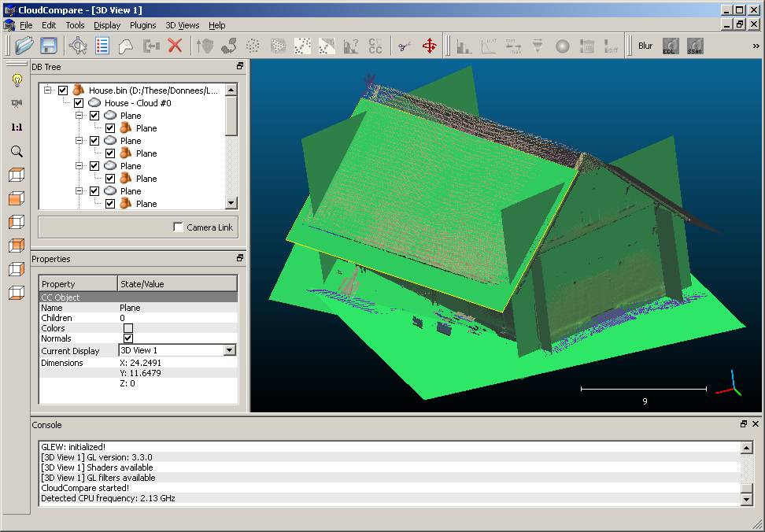Click the DB Tree scrollbar down arrow

[231, 203]
